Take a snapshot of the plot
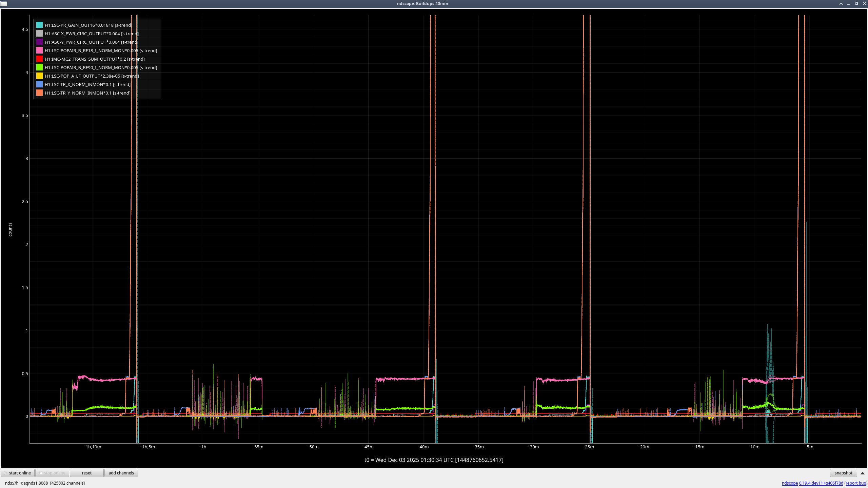This screenshot has width=868, height=488. 843,473
